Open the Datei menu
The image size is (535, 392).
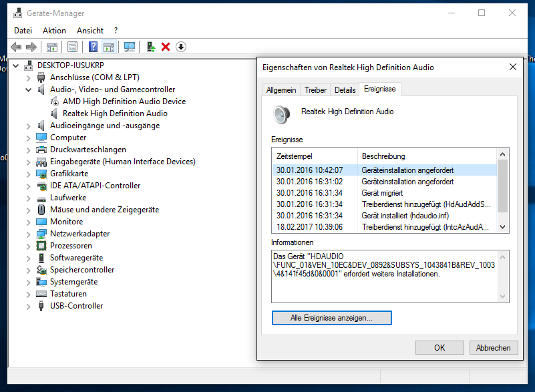click(23, 31)
